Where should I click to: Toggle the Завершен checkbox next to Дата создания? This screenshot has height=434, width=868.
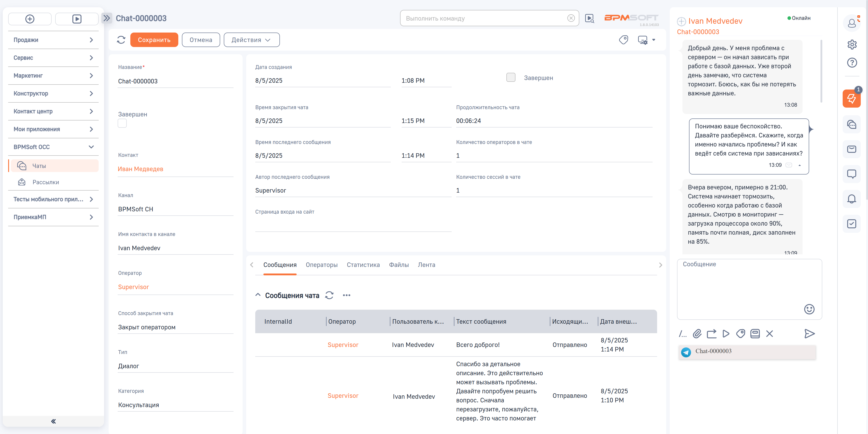pyautogui.click(x=511, y=78)
